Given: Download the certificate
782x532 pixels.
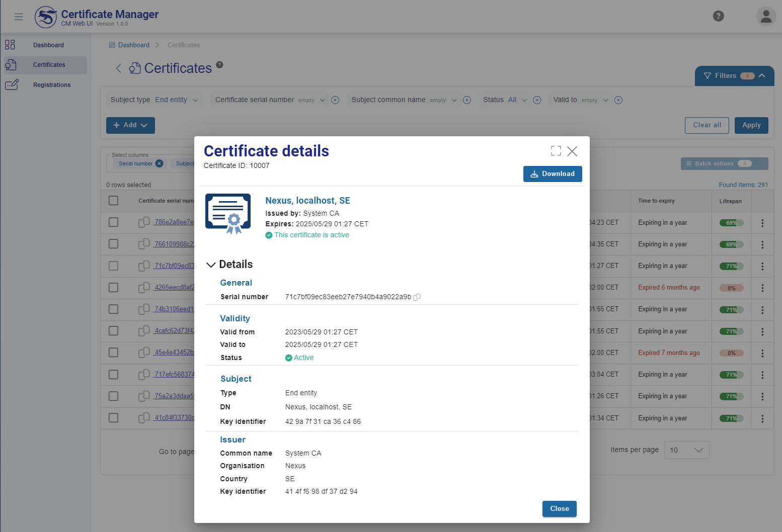Looking at the screenshot, I should [x=553, y=173].
